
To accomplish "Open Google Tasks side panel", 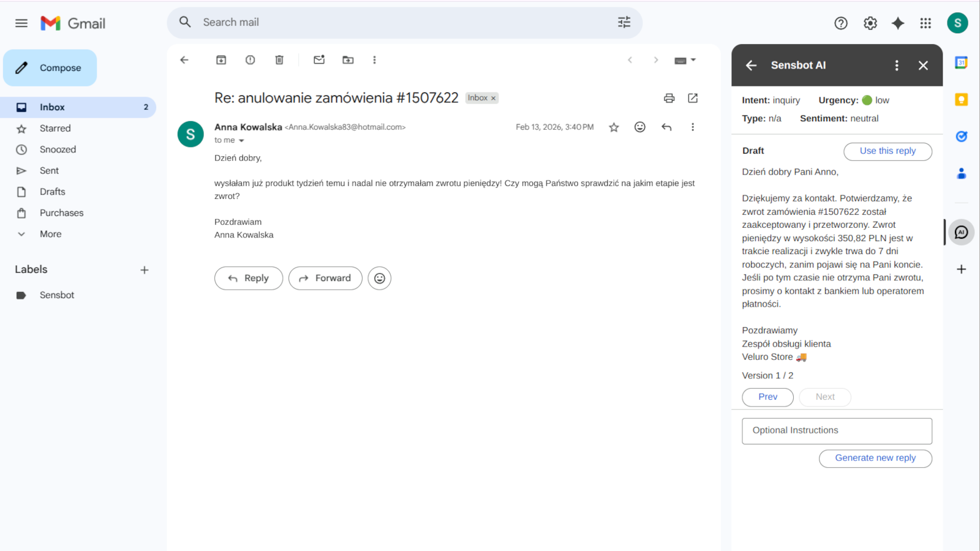I will [x=962, y=137].
